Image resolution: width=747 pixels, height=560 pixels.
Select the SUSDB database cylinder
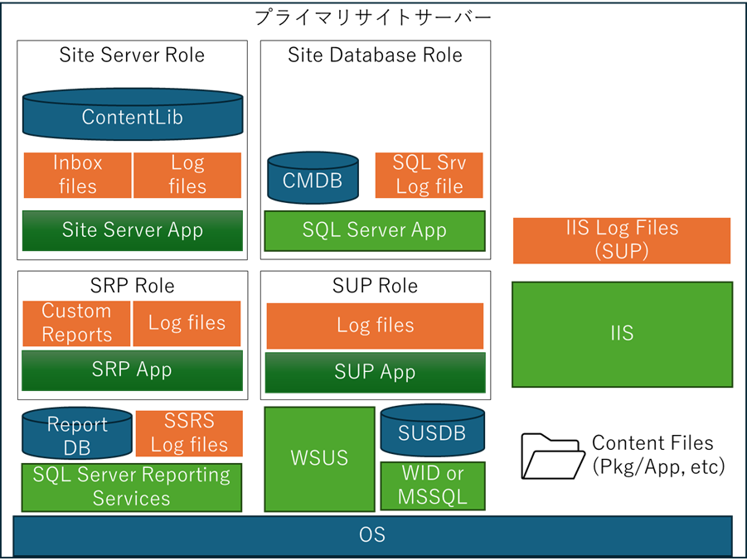[433, 430]
